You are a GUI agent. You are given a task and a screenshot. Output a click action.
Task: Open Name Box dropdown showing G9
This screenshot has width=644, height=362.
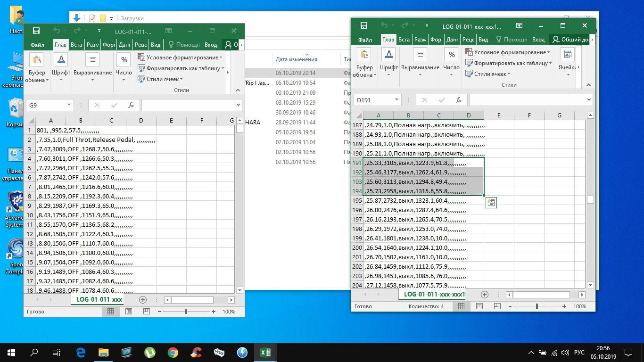pos(69,105)
